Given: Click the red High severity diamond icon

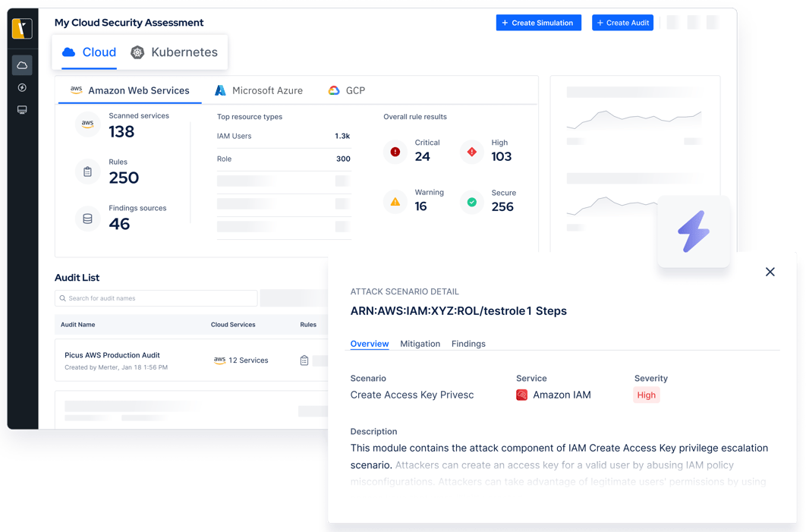Looking at the screenshot, I should pyautogui.click(x=471, y=152).
